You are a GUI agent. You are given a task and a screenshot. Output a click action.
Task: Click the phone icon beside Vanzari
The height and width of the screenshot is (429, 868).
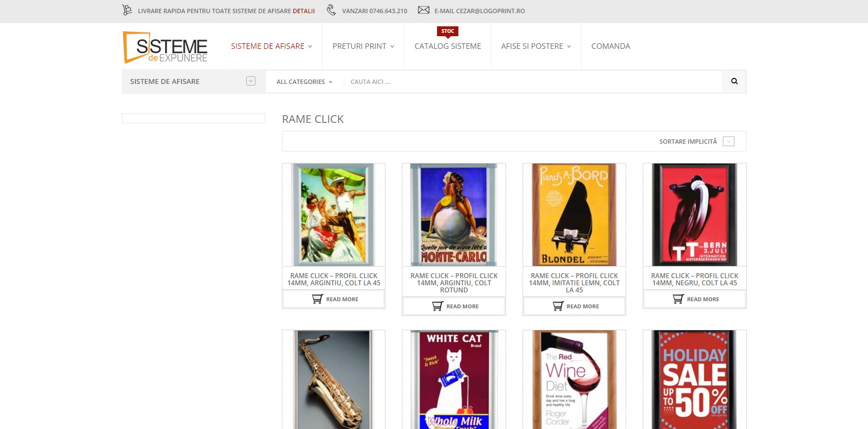coord(331,10)
